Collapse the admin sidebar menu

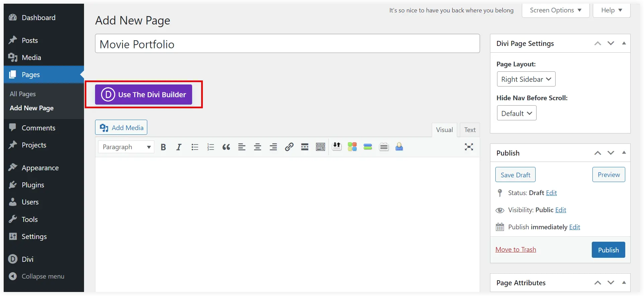pyautogui.click(x=44, y=277)
